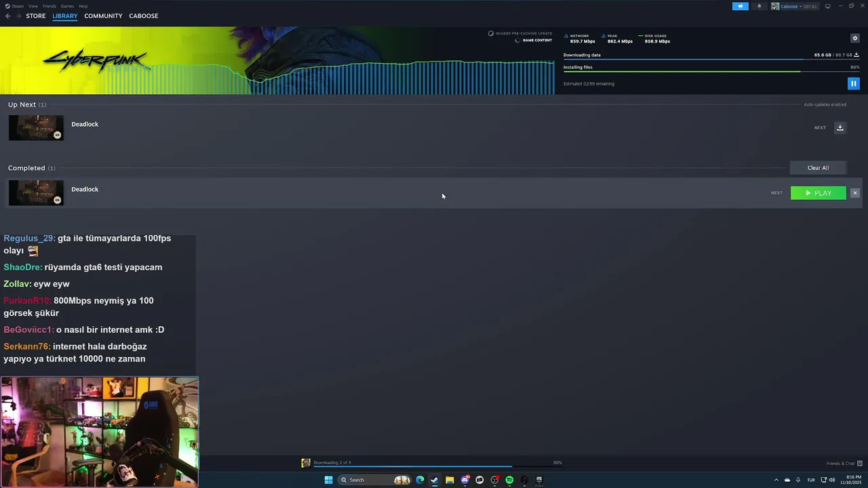The image size is (868, 488).
Task: Open Spotify from taskbar
Action: 509,480
